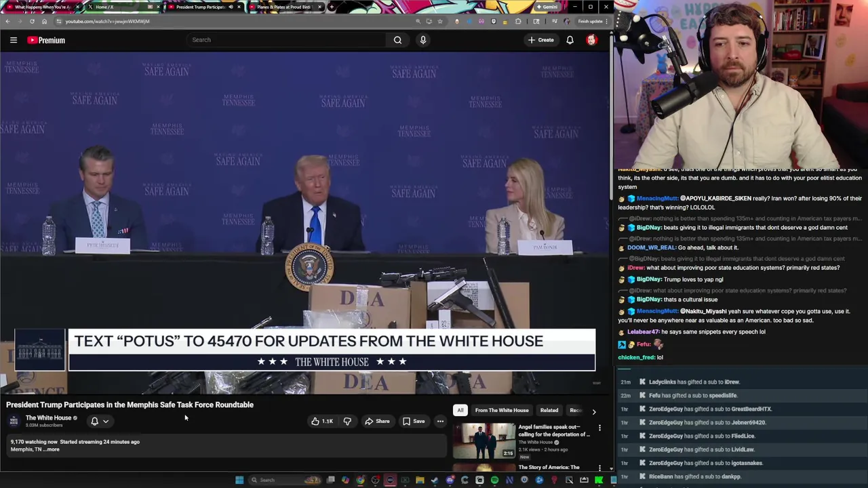Screen dimensions: 868x488
Task: Click 'RiceBann has gifted a sub' entry
Action: coord(695,476)
